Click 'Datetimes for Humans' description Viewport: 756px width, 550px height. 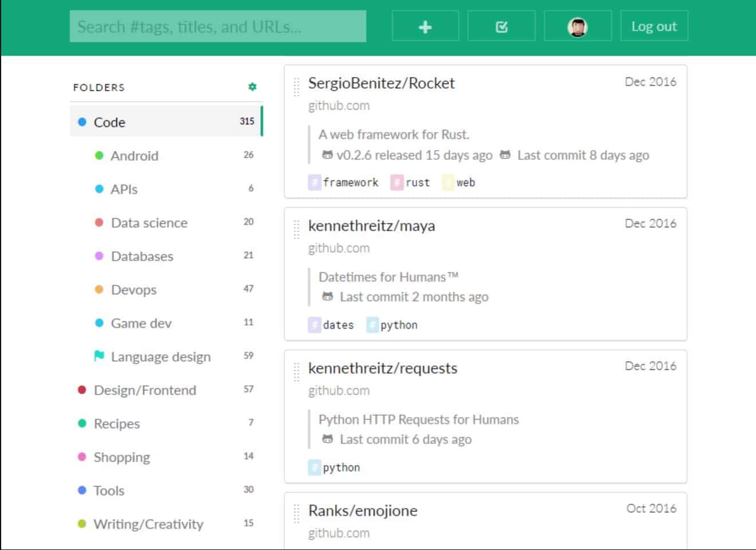[389, 277]
